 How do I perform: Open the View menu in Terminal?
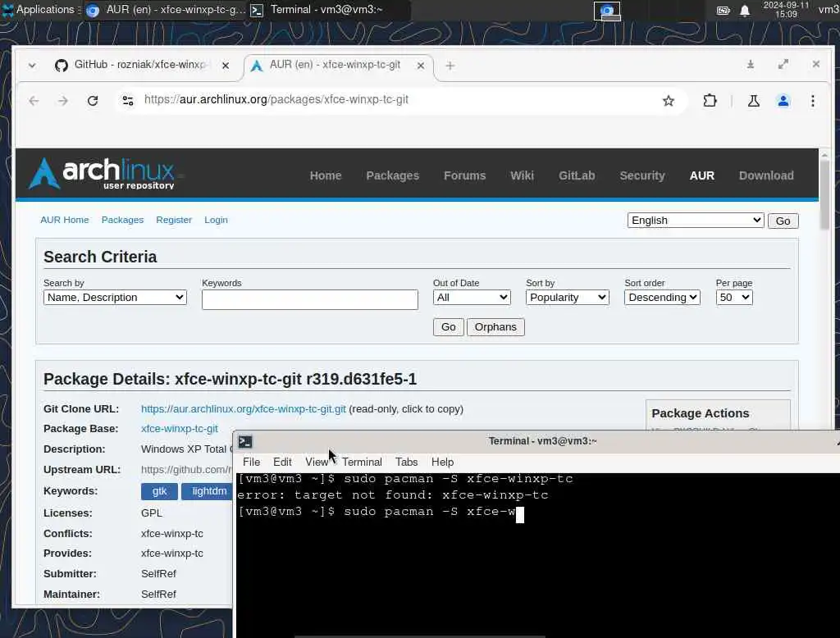pos(317,462)
